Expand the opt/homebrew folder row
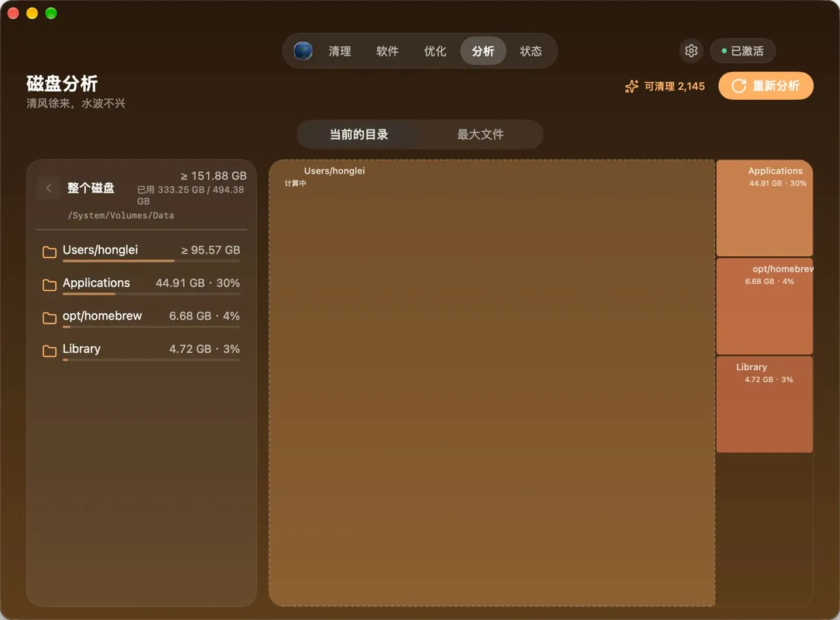Viewport: 840px width, 620px height. 141,318
